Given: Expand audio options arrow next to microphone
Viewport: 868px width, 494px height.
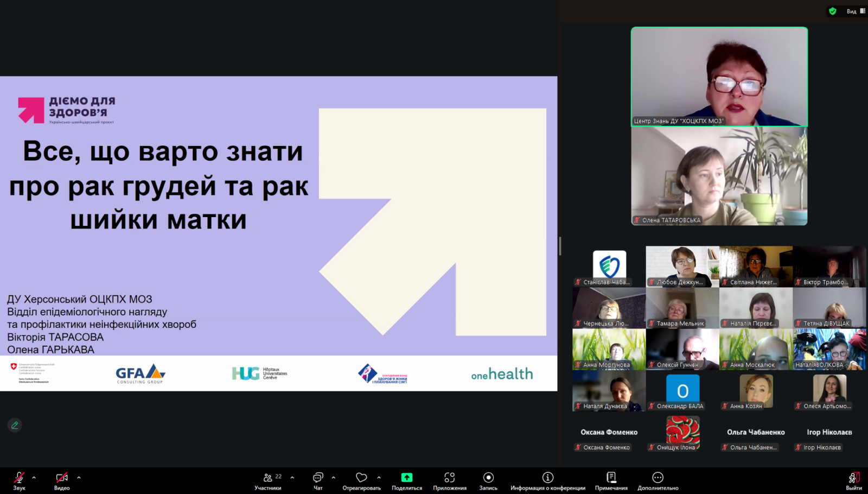Looking at the screenshot, I should tap(34, 478).
